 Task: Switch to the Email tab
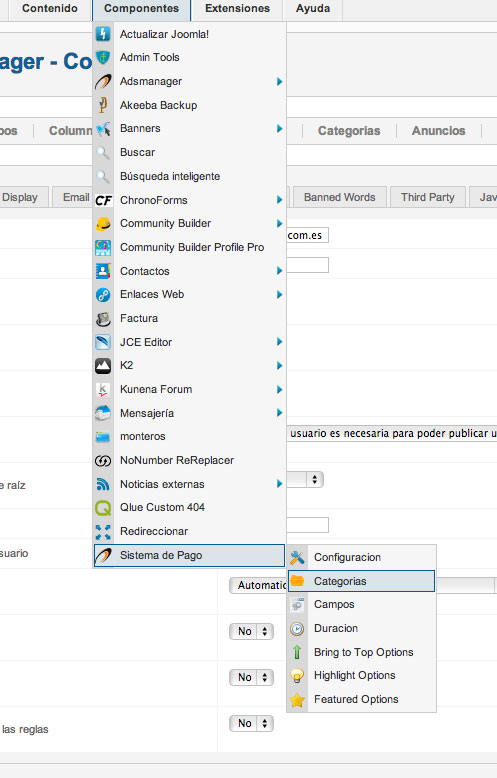tap(72, 197)
